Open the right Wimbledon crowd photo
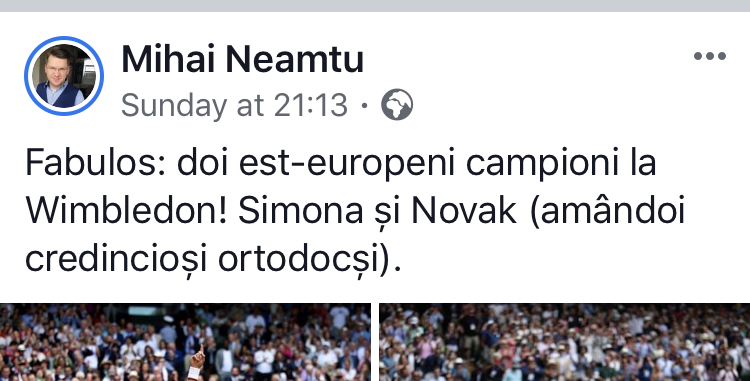This screenshot has width=750, height=381. tap(564, 342)
